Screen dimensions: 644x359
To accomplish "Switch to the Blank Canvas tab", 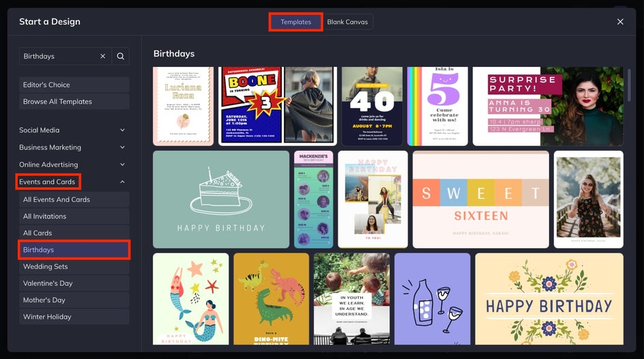I will pos(347,22).
